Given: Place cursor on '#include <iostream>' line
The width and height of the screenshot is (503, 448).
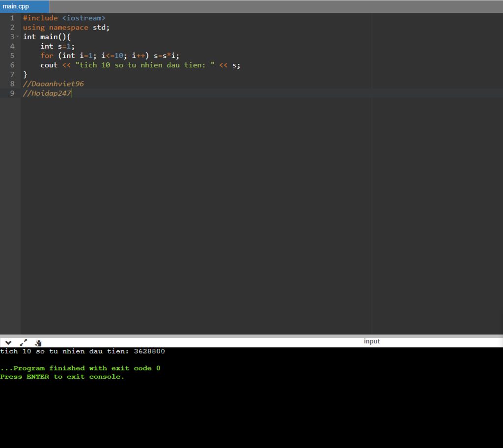Looking at the screenshot, I should 64,18.
